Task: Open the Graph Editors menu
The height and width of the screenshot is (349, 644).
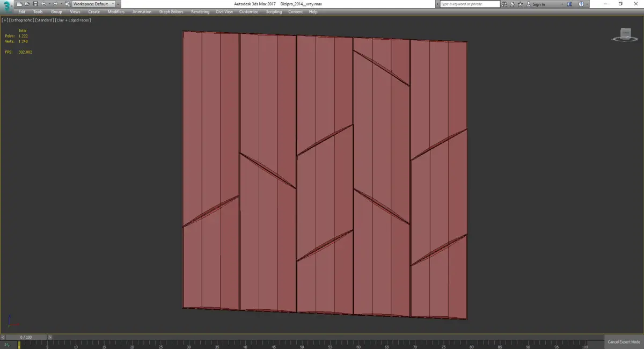Action: [171, 12]
